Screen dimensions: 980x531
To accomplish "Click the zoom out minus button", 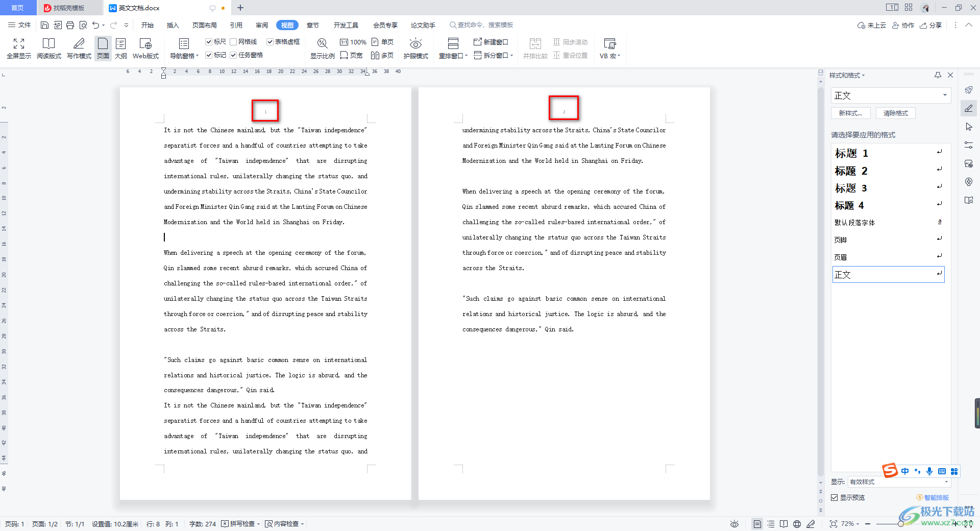I will pos(868,524).
